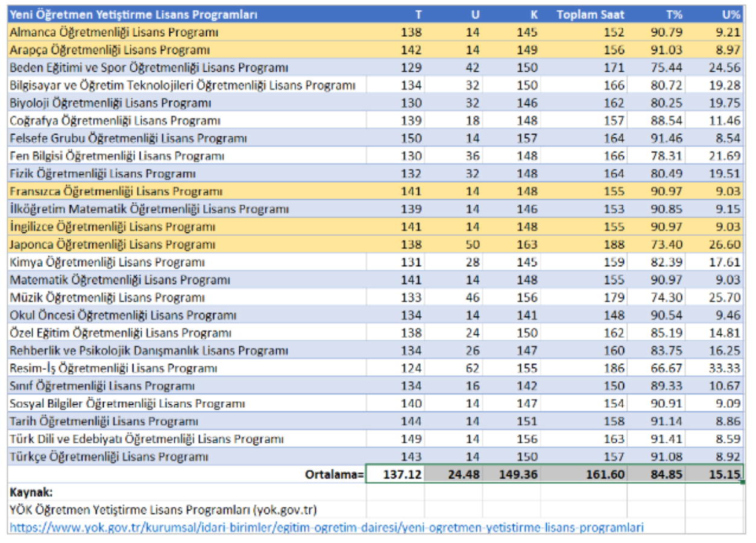This screenshot has width=756, height=543.
Task: Select the YÖK Öğretmen Yetiştirme source text cell
Action: click(163, 510)
